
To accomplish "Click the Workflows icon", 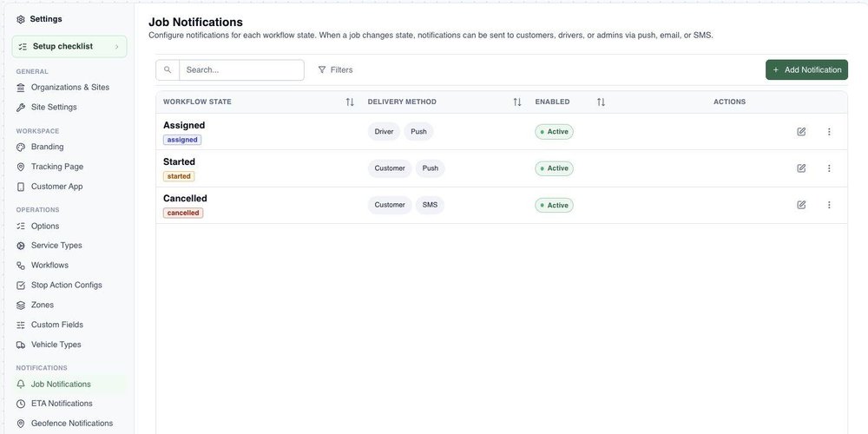I will tap(21, 266).
